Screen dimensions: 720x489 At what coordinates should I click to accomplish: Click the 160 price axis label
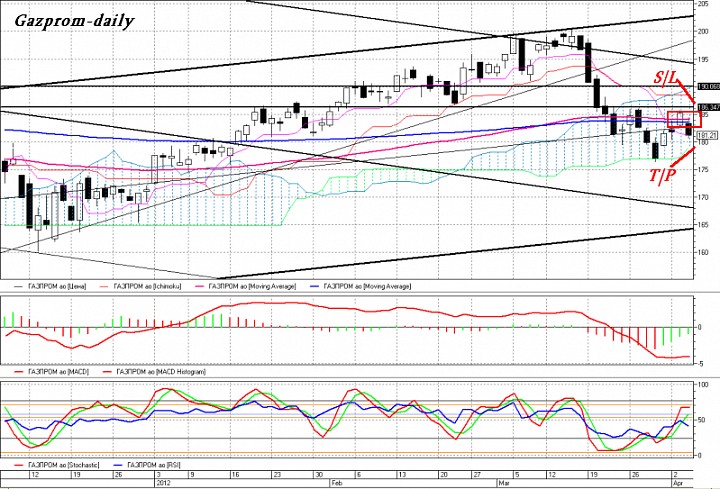pyautogui.click(x=703, y=253)
